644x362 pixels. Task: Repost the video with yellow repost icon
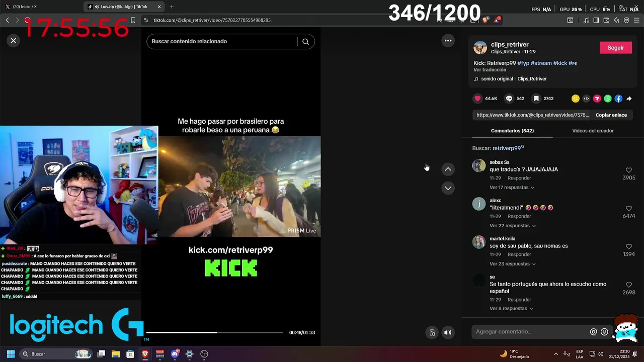(x=576, y=99)
